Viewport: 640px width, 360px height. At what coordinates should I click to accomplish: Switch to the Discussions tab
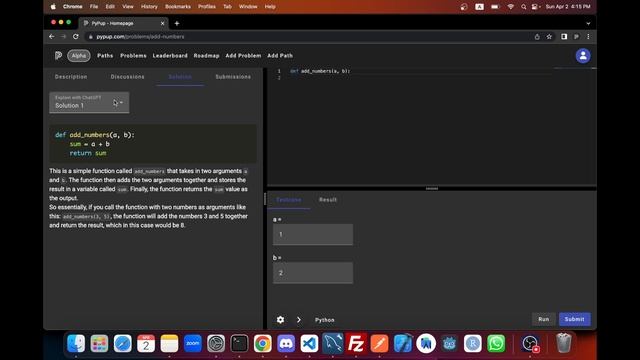[127, 77]
